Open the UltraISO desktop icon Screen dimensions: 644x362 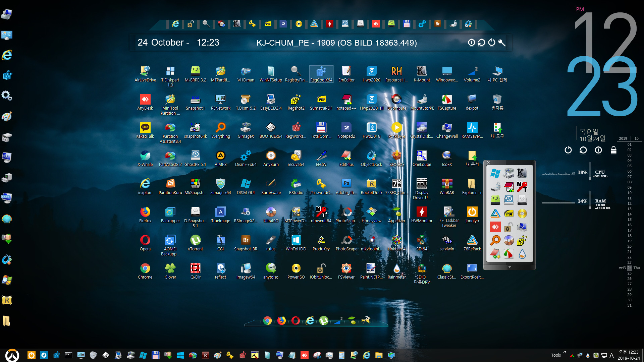coord(271,215)
